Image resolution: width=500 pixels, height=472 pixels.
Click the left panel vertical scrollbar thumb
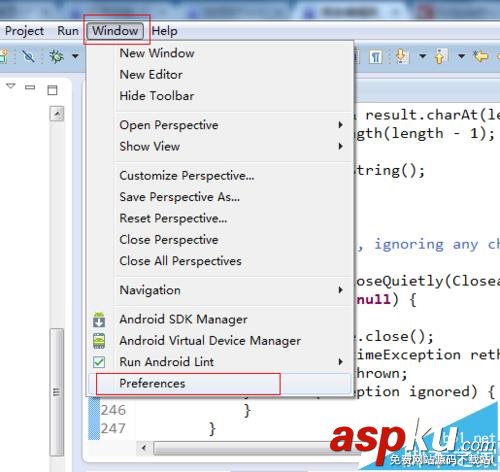[x=57, y=392]
